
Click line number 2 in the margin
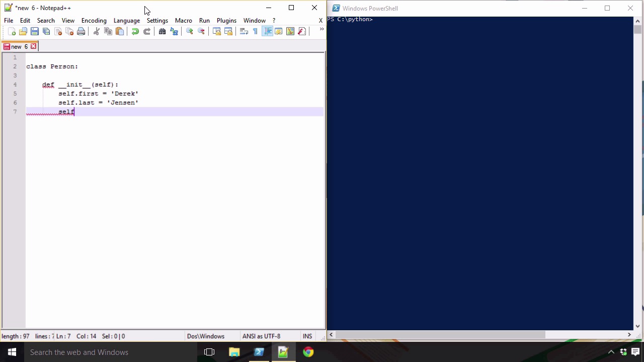click(15, 66)
